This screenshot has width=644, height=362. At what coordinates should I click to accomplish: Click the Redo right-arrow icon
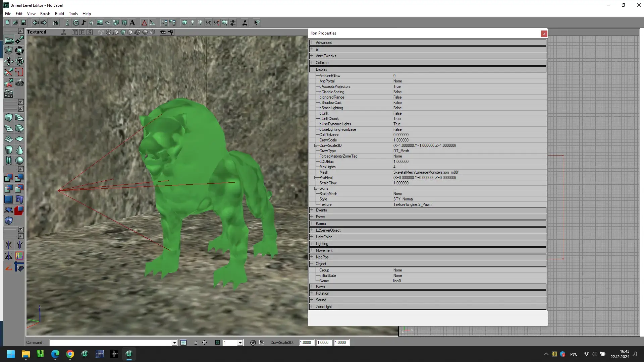click(x=44, y=22)
